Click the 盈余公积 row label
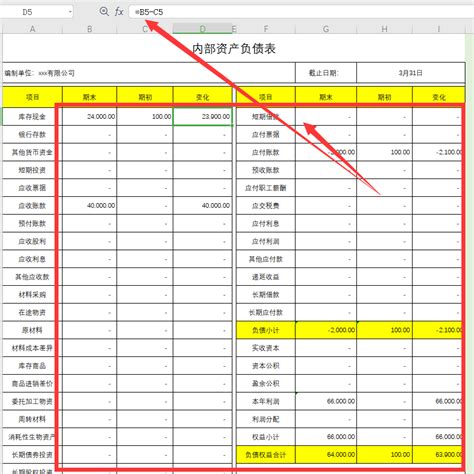 click(x=266, y=383)
